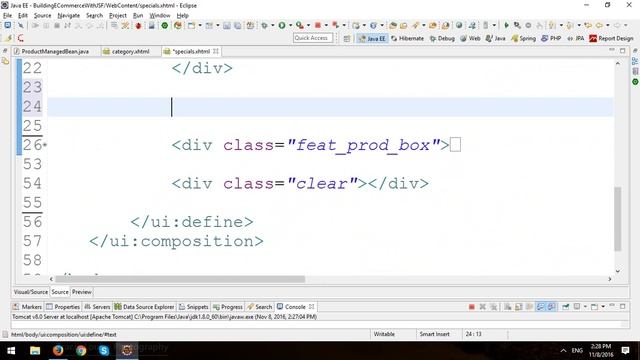This screenshot has width=640, height=360.
Task: Click the Pin Console icon
Action: [566, 307]
